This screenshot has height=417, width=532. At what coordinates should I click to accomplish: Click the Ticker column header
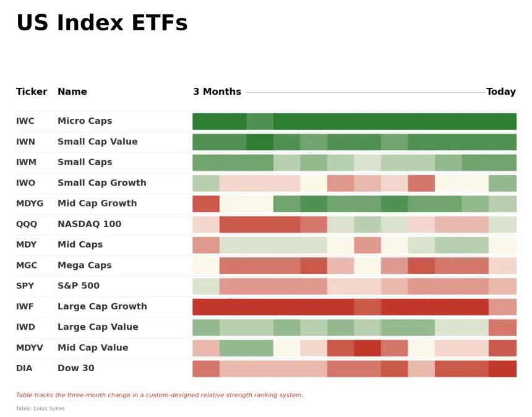[32, 92]
